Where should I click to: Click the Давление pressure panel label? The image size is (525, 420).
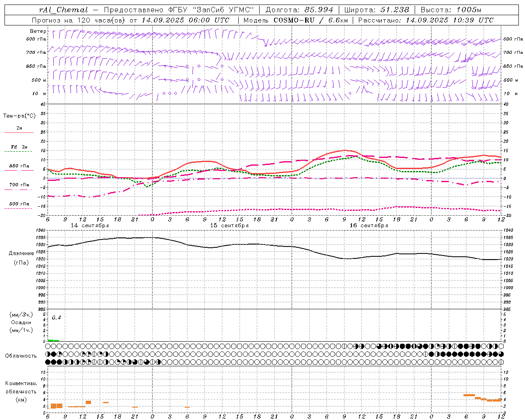point(21,253)
